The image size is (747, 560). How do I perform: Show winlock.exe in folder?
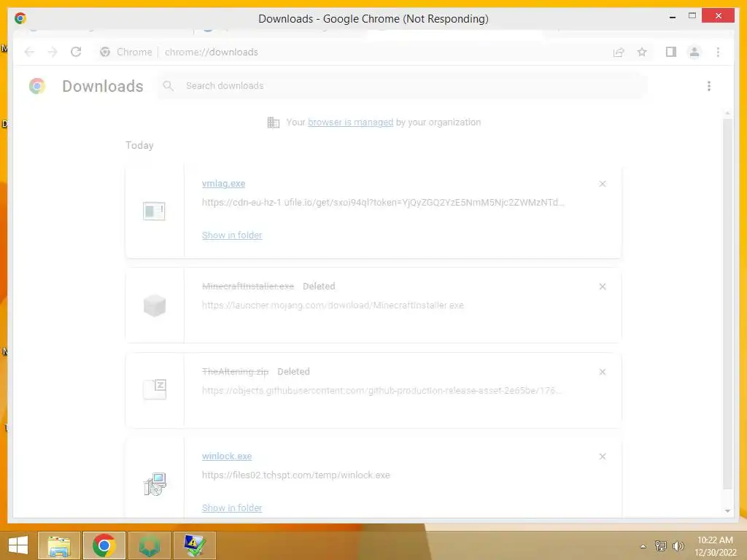[x=232, y=508]
